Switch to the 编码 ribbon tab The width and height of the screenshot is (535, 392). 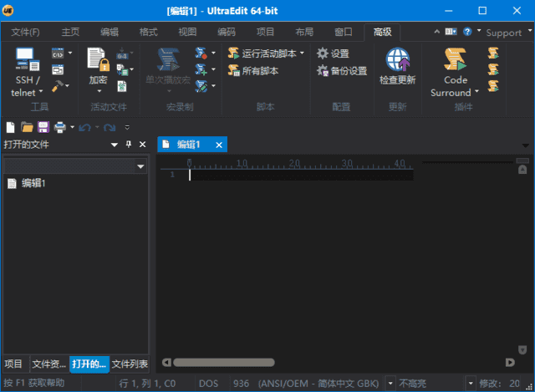pos(227,32)
